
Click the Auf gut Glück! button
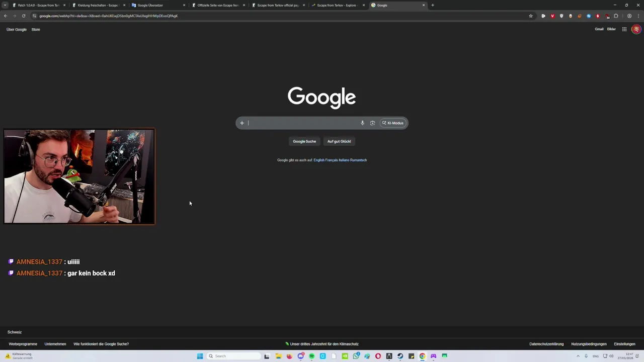[339, 141]
